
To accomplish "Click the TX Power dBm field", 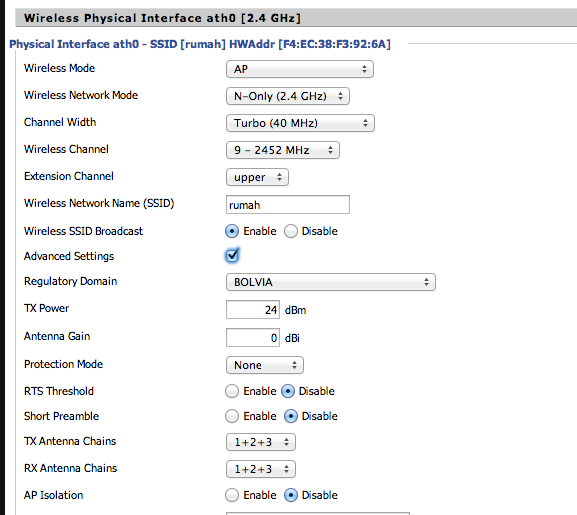I will [253, 310].
